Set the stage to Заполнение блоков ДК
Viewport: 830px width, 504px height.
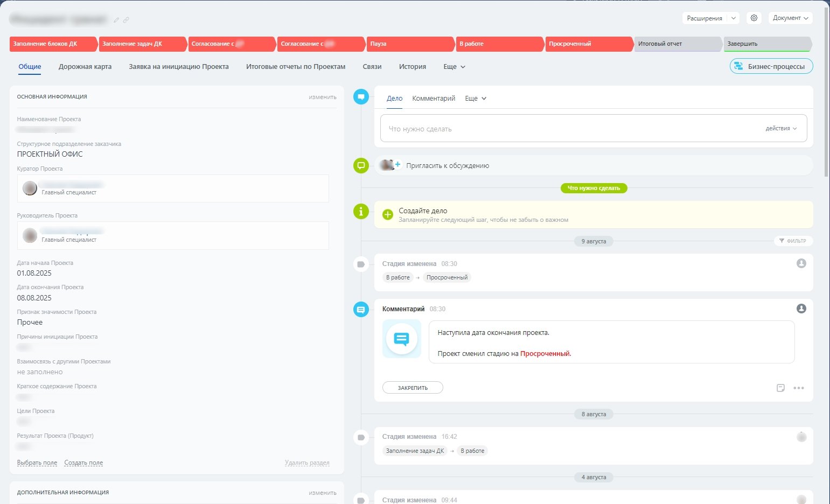point(53,44)
